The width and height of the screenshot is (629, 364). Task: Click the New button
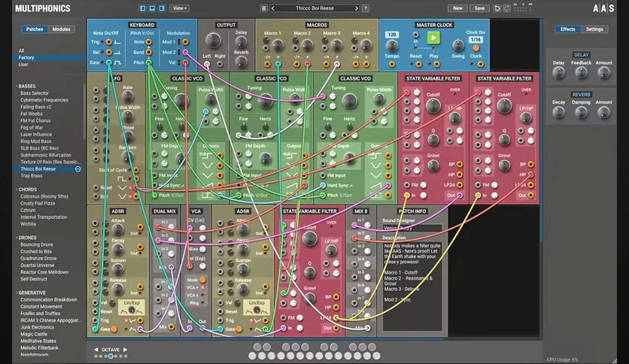coord(457,8)
